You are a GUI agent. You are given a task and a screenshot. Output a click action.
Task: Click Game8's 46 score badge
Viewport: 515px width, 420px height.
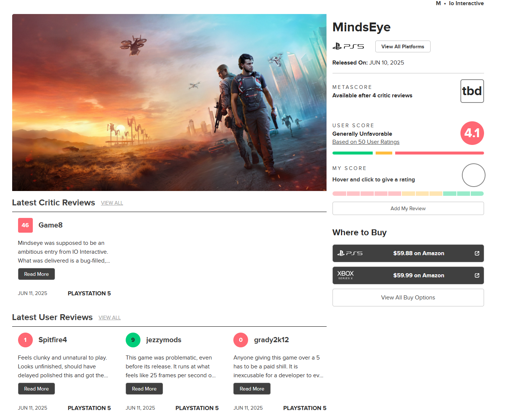pyautogui.click(x=25, y=225)
